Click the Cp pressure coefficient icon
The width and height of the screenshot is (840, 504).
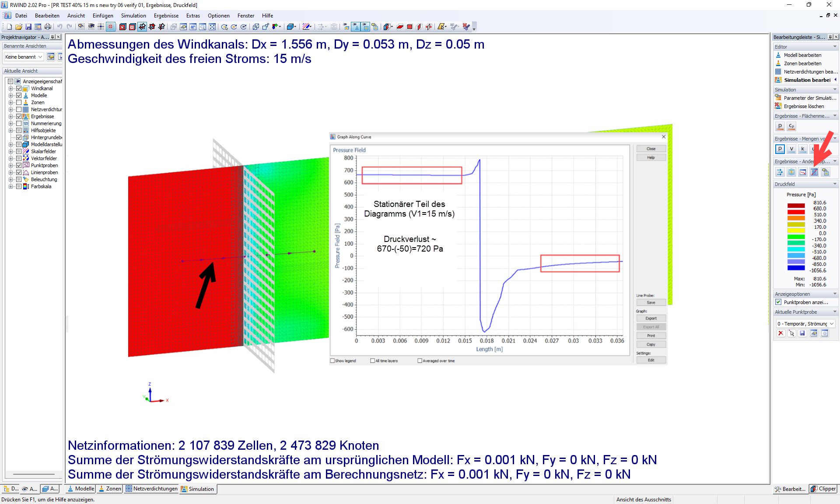click(791, 126)
